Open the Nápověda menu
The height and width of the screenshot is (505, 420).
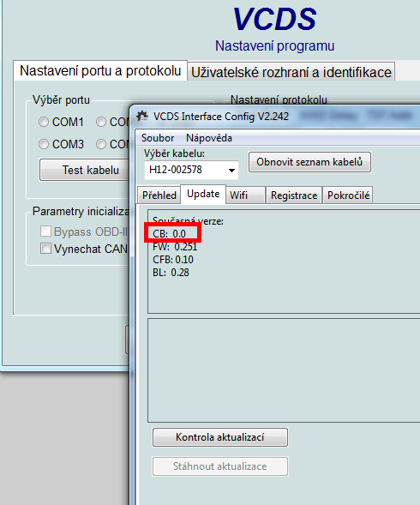[209, 138]
